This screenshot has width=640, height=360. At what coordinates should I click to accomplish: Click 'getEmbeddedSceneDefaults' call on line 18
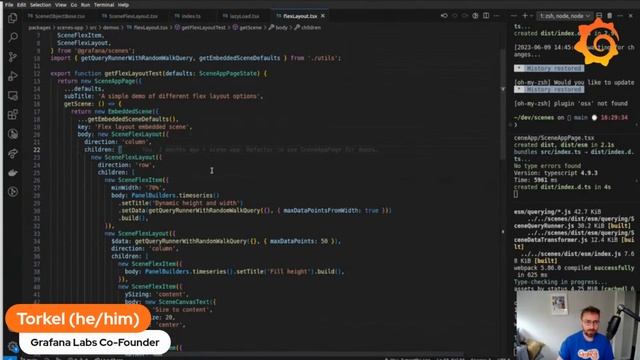pyautogui.click(x=129, y=119)
